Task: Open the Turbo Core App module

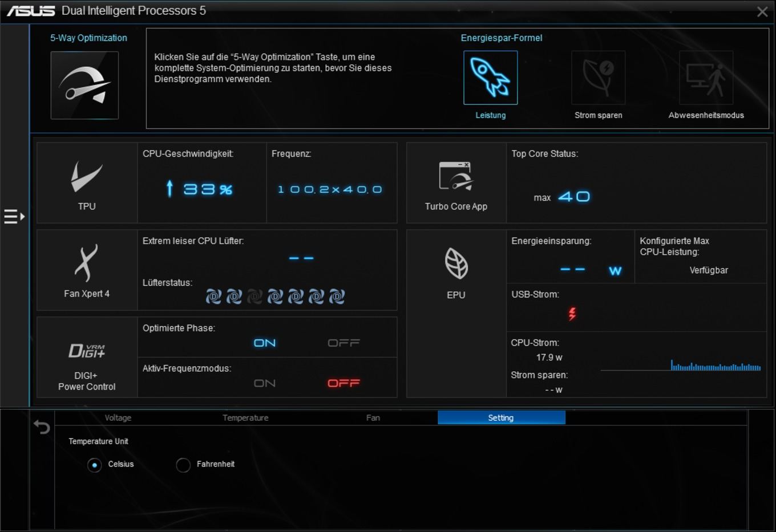Action: [x=456, y=182]
